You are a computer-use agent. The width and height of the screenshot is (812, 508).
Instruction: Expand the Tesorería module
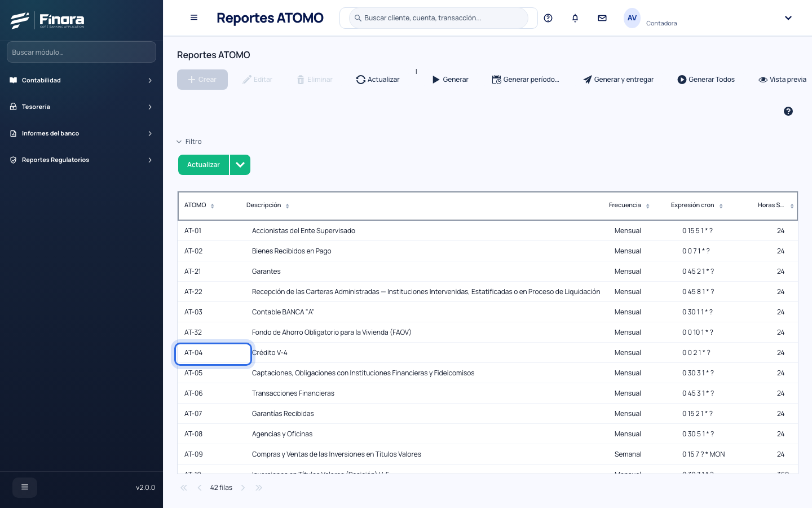pyautogui.click(x=81, y=107)
